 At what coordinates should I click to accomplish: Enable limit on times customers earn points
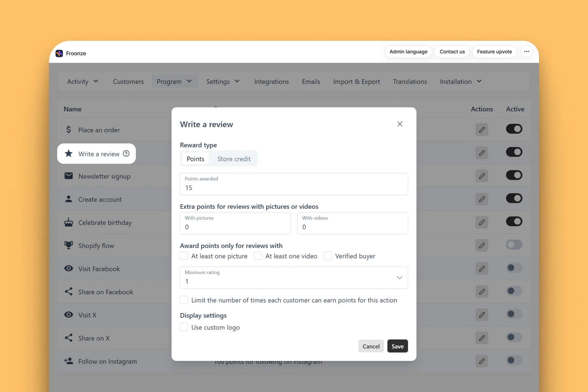(184, 300)
